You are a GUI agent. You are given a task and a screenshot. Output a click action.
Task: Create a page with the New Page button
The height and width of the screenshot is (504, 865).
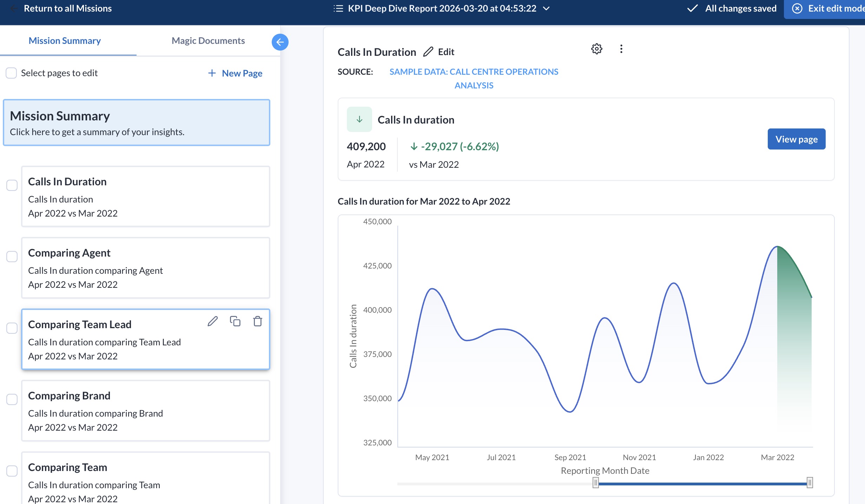[235, 73]
